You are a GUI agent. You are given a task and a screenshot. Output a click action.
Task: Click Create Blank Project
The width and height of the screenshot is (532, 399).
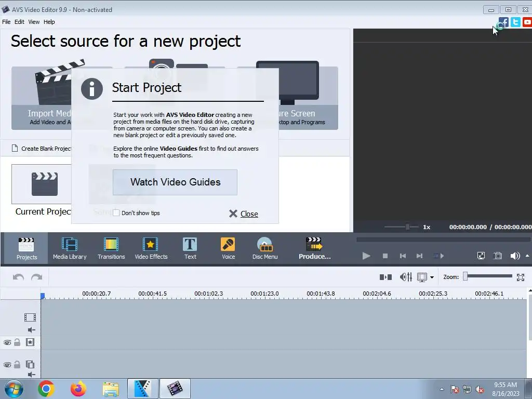tap(42, 149)
